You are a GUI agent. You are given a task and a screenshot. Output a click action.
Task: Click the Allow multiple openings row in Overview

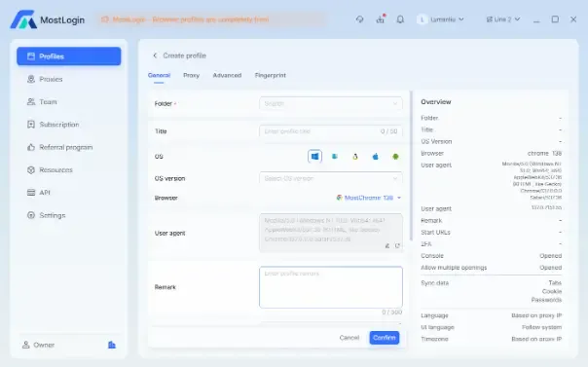coord(492,268)
